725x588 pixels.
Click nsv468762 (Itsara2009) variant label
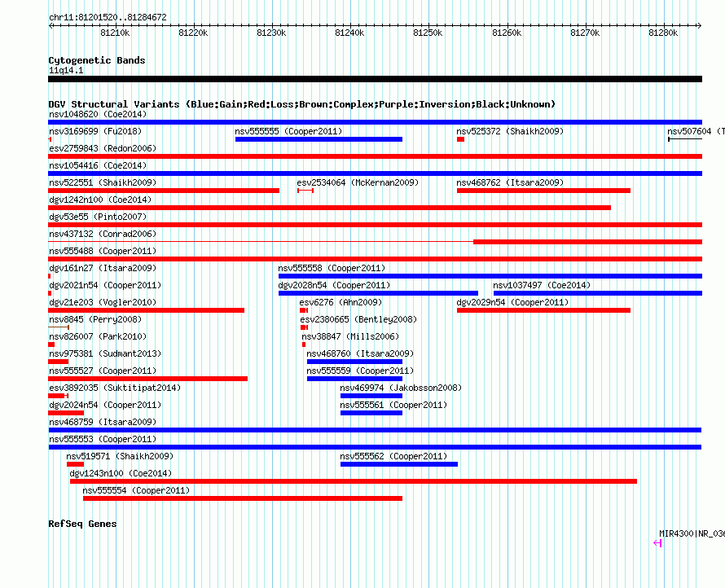pyautogui.click(x=510, y=182)
